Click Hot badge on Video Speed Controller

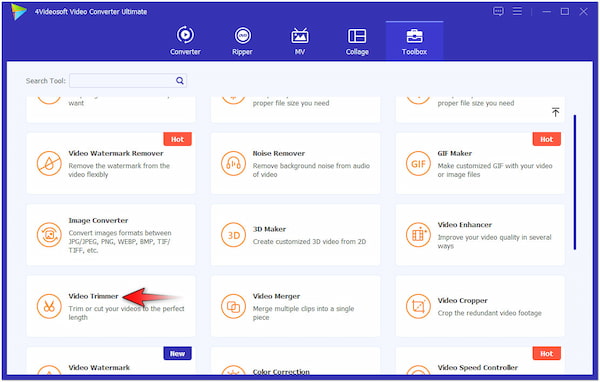546,353
